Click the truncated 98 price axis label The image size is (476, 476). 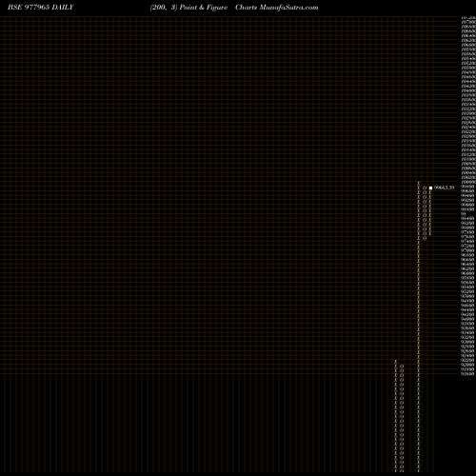464,214
